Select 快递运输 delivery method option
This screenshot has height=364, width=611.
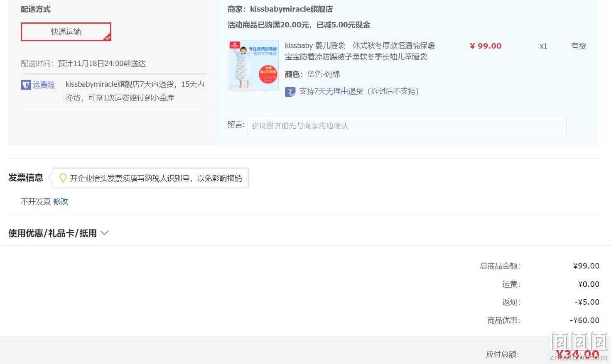click(x=66, y=32)
